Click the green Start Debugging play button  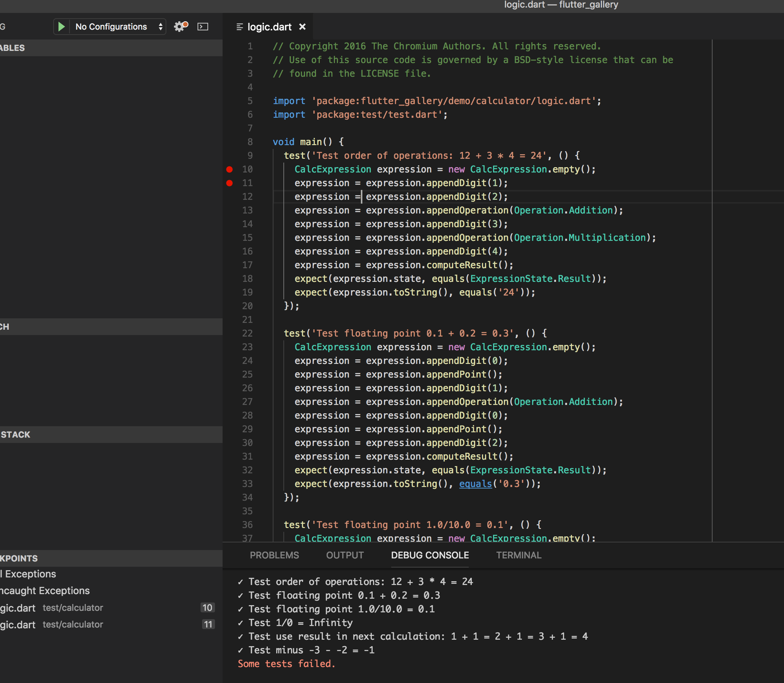[x=61, y=27]
